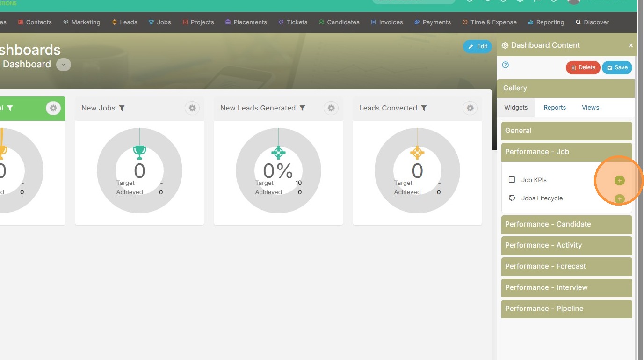Click the Jobs Lifecycle cycle icon
This screenshot has height=360, width=644.
point(512,198)
